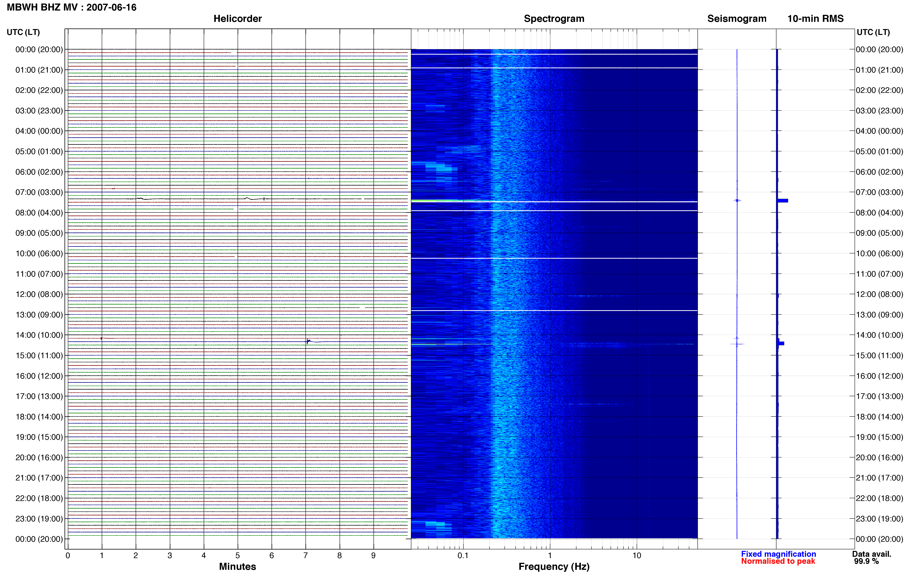This screenshot has width=924, height=578.
Task: Click right time label '05:00 (01:00)'
Action: [x=879, y=152]
